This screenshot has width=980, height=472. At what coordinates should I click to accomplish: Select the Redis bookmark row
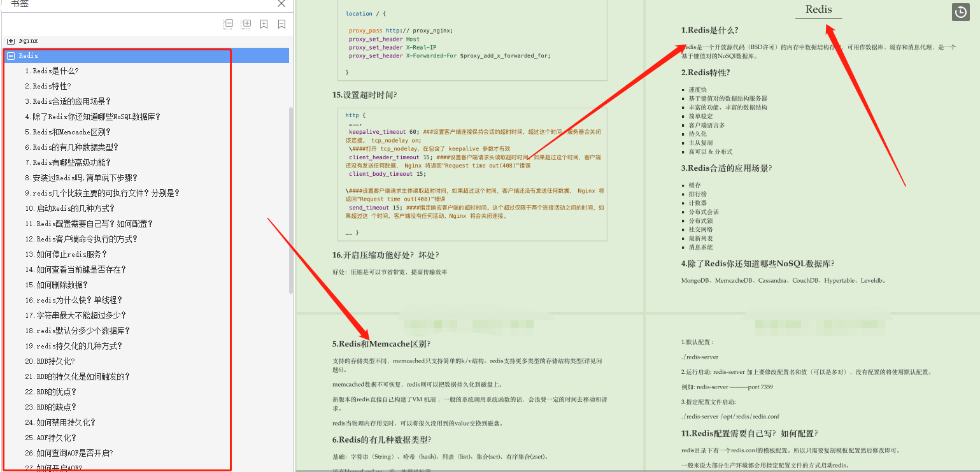pyautogui.click(x=146, y=56)
